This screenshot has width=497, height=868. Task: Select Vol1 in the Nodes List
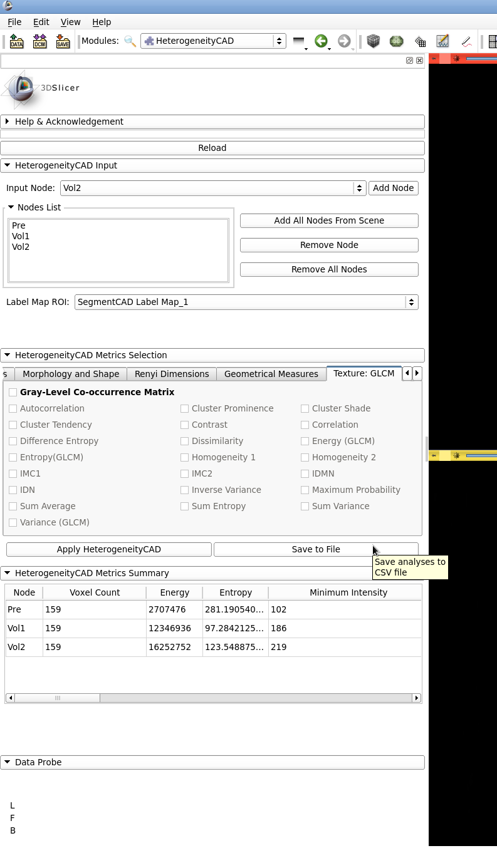click(x=21, y=236)
